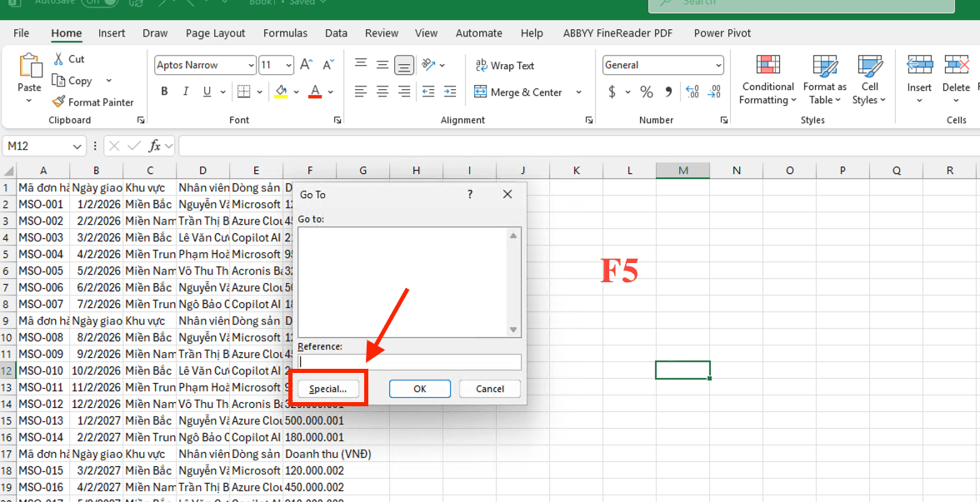Image resolution: width=980 pixels, height=502 pixels.
Task: Open Conditional Formatting menu
Action: coord(767,82)
